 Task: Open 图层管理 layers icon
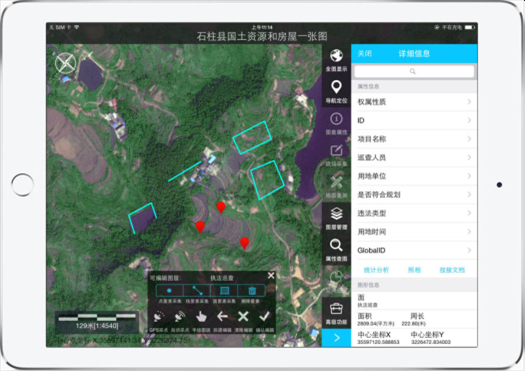(336, 214)
